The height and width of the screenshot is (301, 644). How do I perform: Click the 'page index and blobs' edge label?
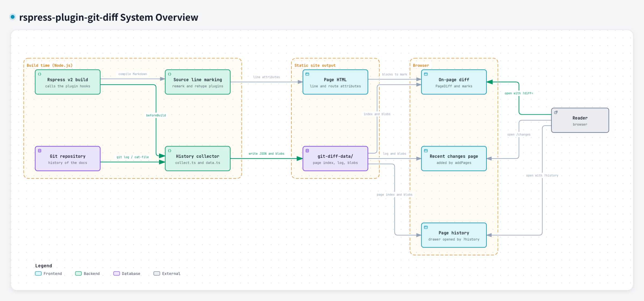point(394,195)
